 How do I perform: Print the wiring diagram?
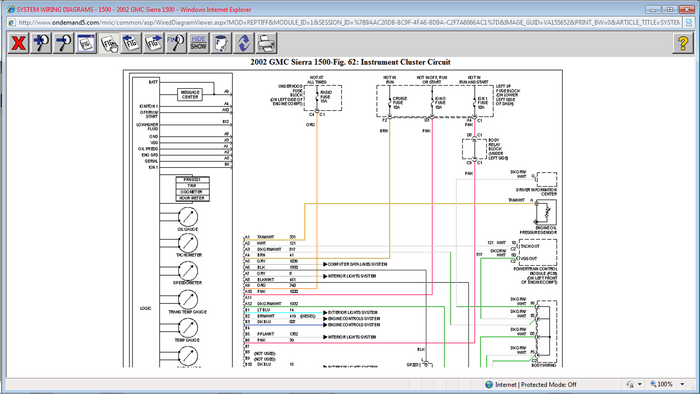tap(267, 43)
